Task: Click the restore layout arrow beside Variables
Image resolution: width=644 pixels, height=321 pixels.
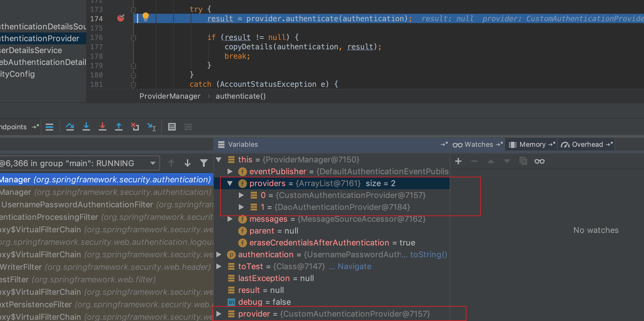Action: pos(444,144)
